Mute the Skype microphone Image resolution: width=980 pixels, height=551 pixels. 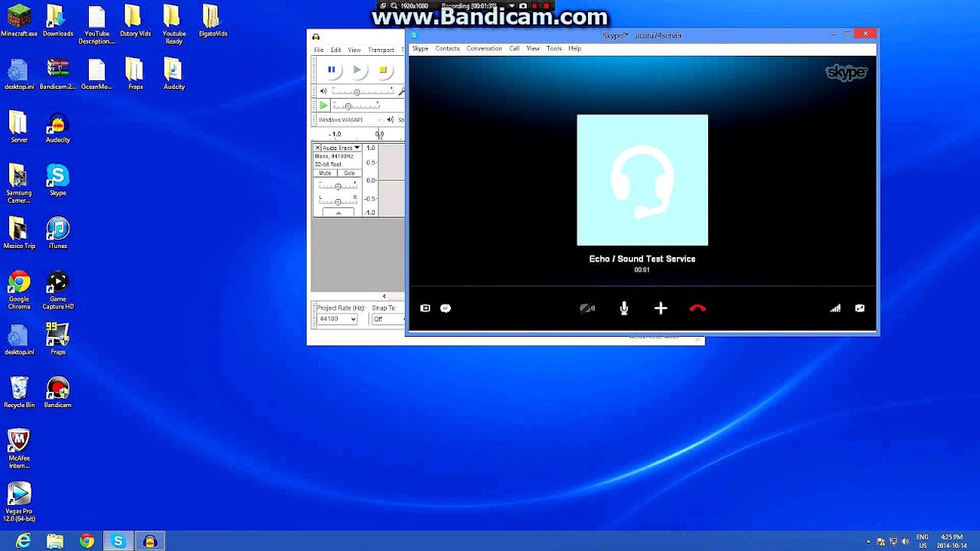624,308
